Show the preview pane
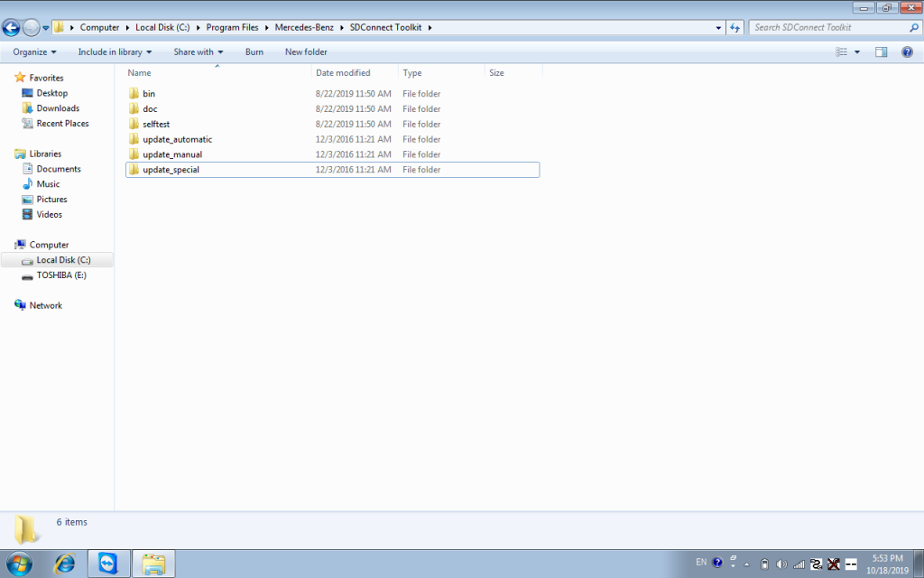This screenshot has width=924, height=578. pyautogui.click(x=881, y=51)
